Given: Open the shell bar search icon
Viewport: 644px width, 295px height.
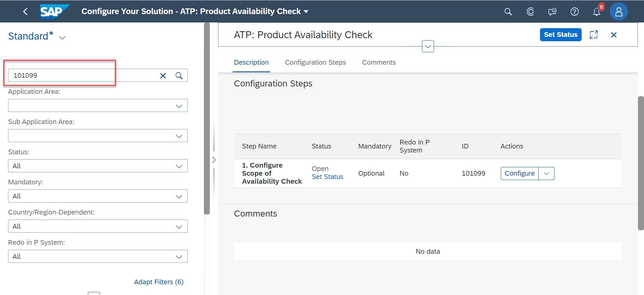Looking at the screenshot, I should (508, 12).
